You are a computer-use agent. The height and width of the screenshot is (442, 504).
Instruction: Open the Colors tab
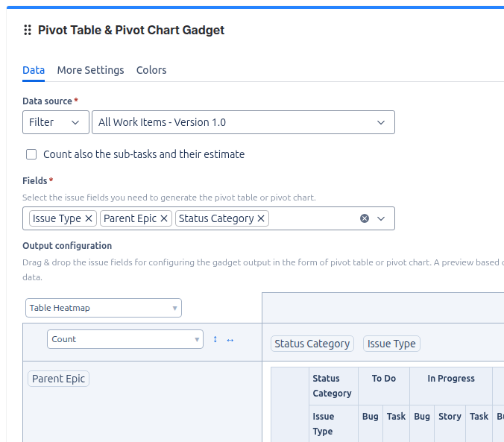click(x=151, y=70)
